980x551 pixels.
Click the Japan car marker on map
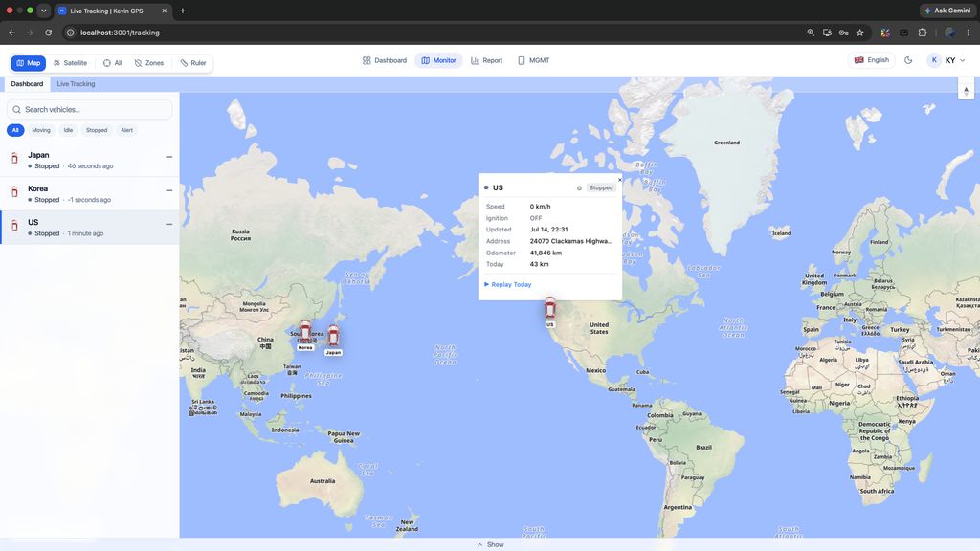coord(334,336)
